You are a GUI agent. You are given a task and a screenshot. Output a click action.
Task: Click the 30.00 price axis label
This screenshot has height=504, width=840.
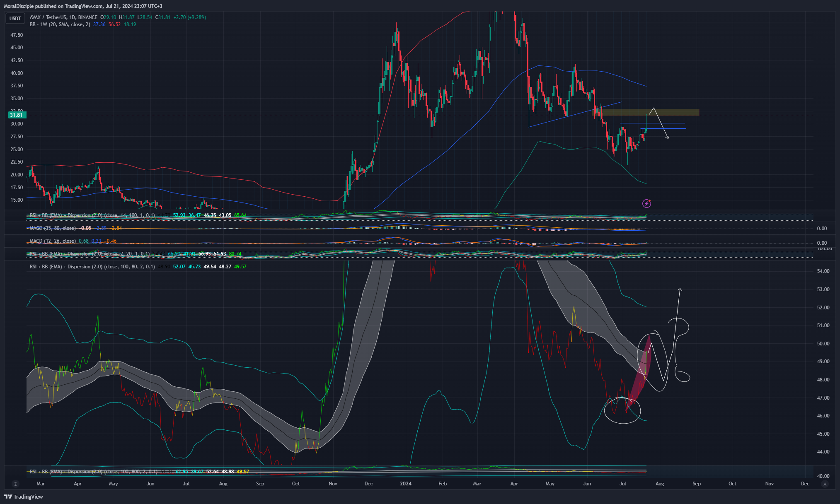pyautogui.click(x=17, y=124)
